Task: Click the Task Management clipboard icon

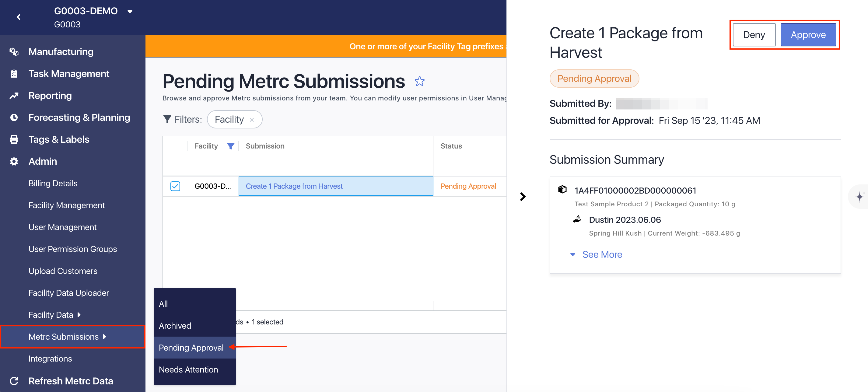Action: click(14, 73)
